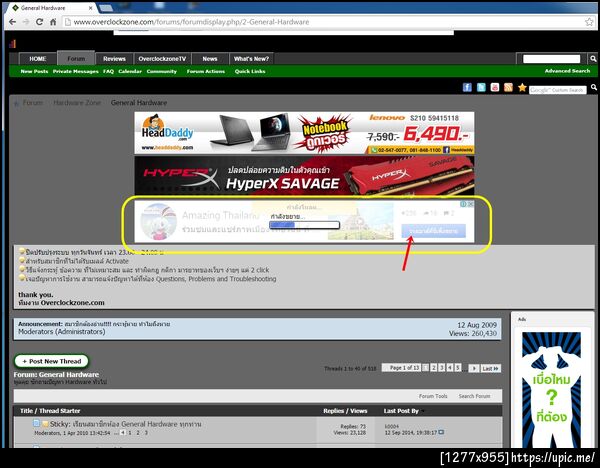Go to page 3 of threads

point(441,368)
